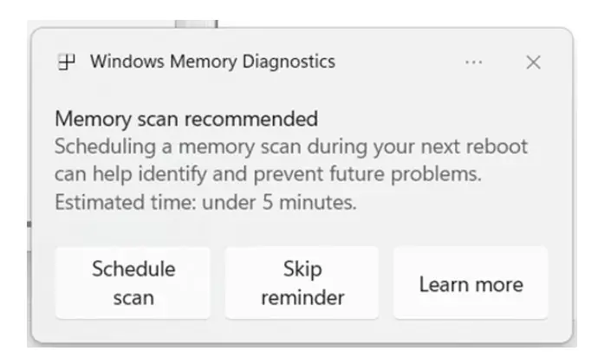Click 'can help identify and prevent future problems' text
This screenshot has height=364, width=604.
click(267, 174)
